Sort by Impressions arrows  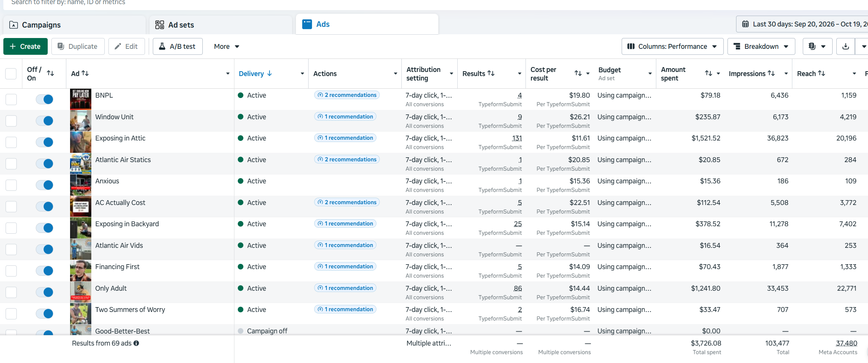click(x=771, y=73)
